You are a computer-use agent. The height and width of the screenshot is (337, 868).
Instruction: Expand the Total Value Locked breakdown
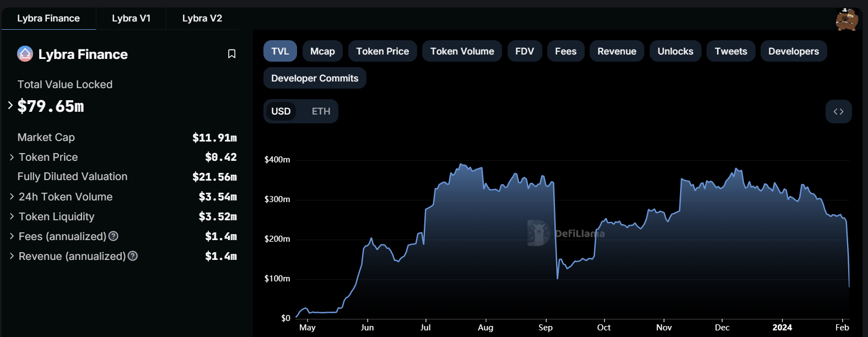point(10,105)
